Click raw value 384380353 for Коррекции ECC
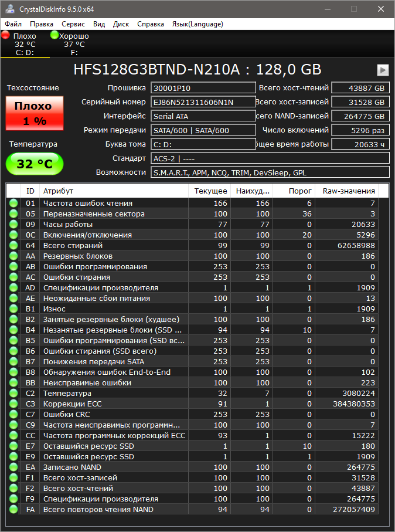Image resolution: width=395 pixels, height=532 pixels. (x=354, y=404)
